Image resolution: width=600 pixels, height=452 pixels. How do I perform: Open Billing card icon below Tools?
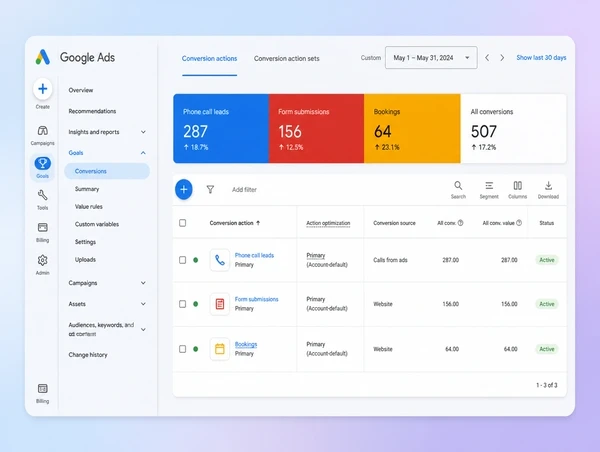coord(42,227)
